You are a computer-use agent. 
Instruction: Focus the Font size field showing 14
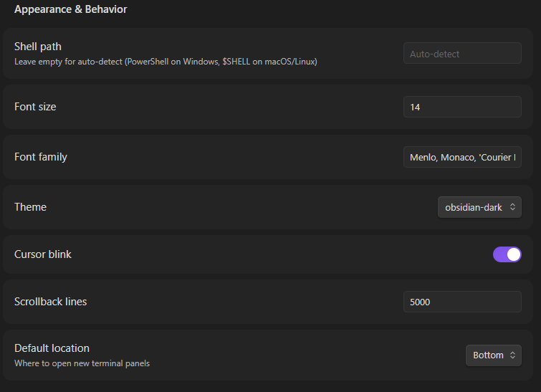(x=462, y=107)
